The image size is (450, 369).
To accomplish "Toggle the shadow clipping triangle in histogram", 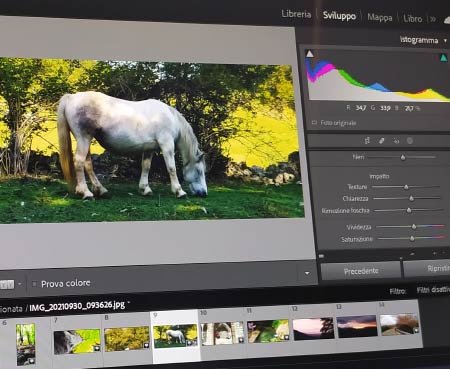I will pyautogui.click(x=310, y=53).
